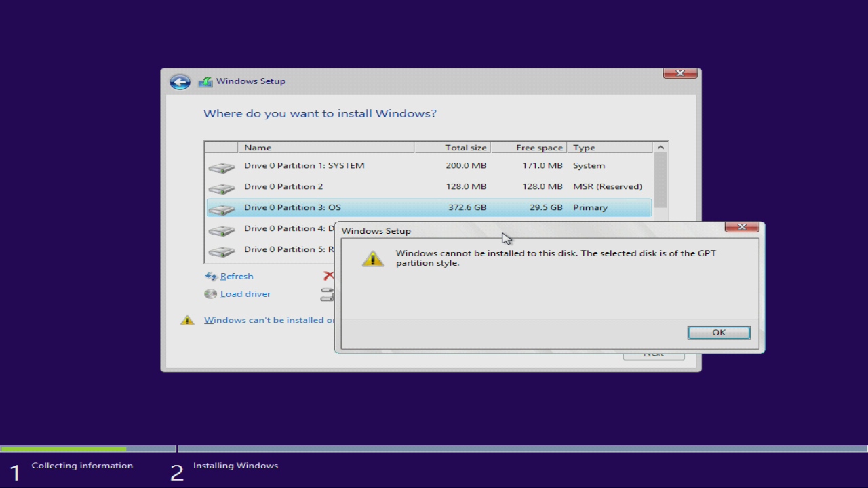Image resolution: width=868 pixels, height=488 pixels.
Task: Click the Windows Setup title bar icon
Action: pos(205,82)
